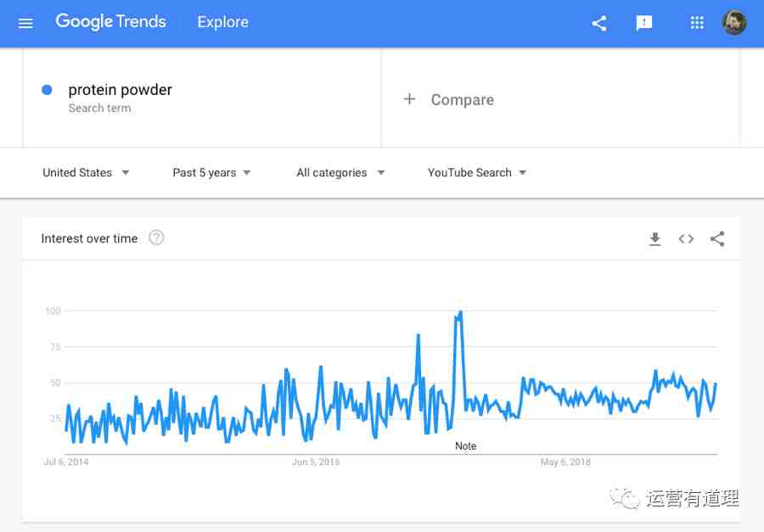Open the account profile avatar
The width and height of the screenshot is (764, 532).
click(x=734, y=22)
